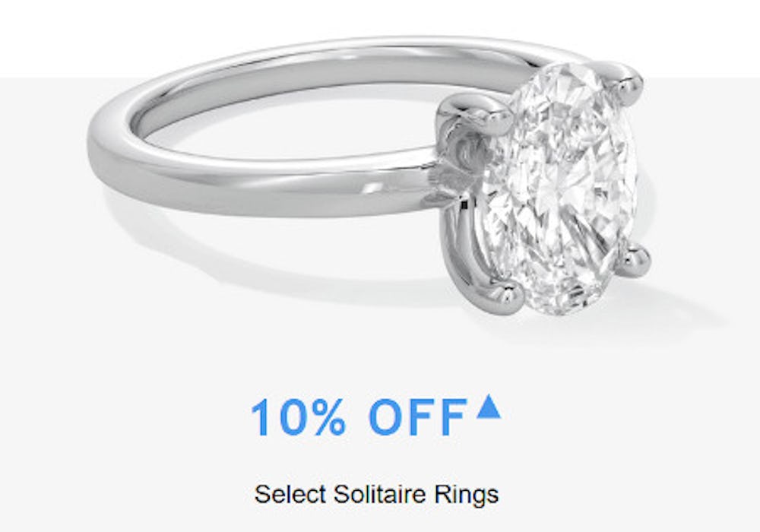Click the lower-right prong of the setting

point(635,261)
